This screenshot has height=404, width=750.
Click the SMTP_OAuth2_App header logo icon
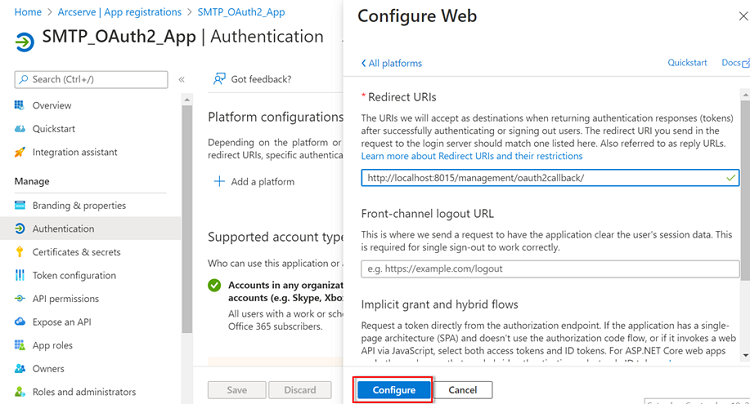tap(24, 42)
